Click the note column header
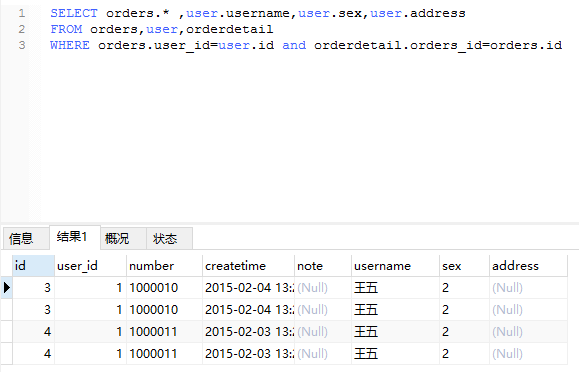Image resolution: width=579 pixels, height=372 pixels. point(323,266)
